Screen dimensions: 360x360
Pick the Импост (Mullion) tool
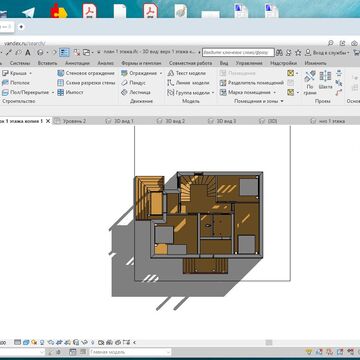[70, 92]
